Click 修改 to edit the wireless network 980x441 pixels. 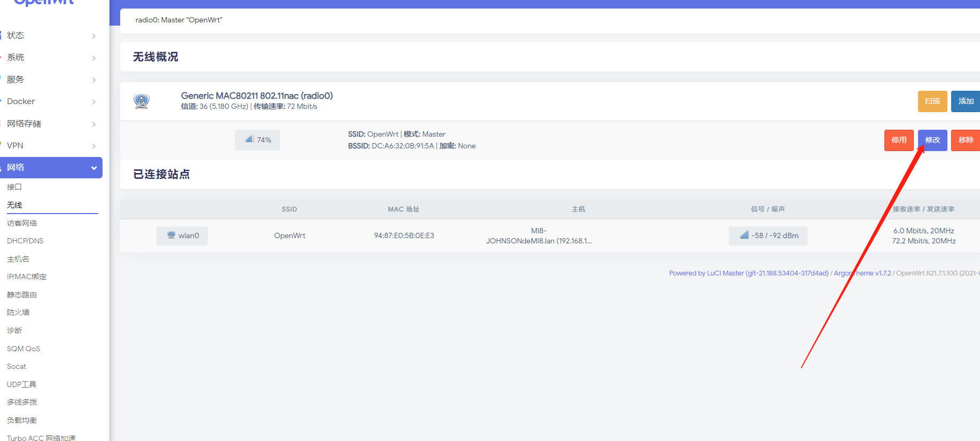(932, 140)
